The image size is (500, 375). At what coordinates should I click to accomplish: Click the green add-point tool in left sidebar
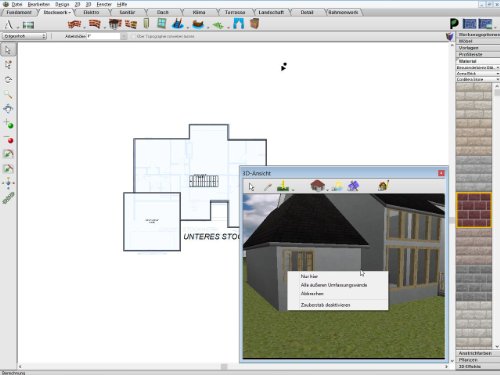click(8, 124)
